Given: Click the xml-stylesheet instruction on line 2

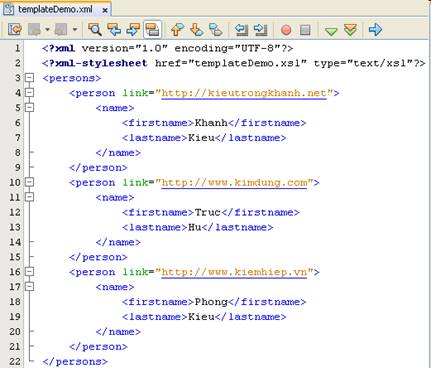Looking at the screenshot, I should pyautogui.click(x=234, y=63).
